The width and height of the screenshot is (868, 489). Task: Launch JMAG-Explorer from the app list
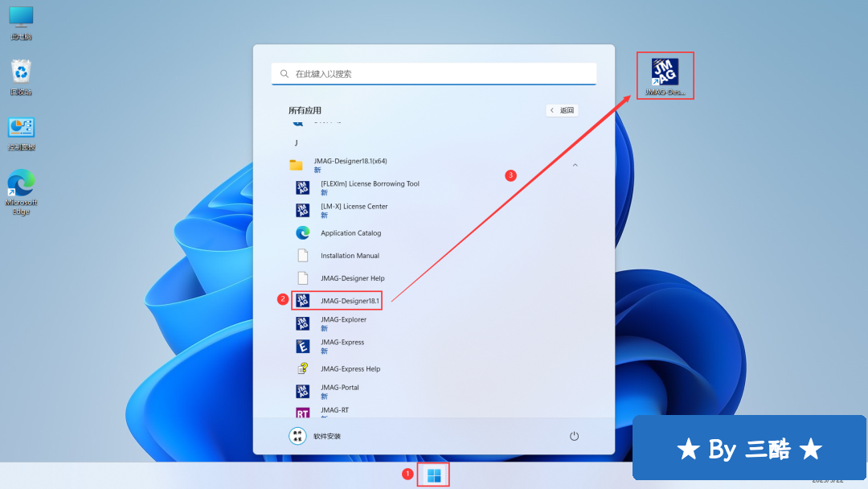330,323
